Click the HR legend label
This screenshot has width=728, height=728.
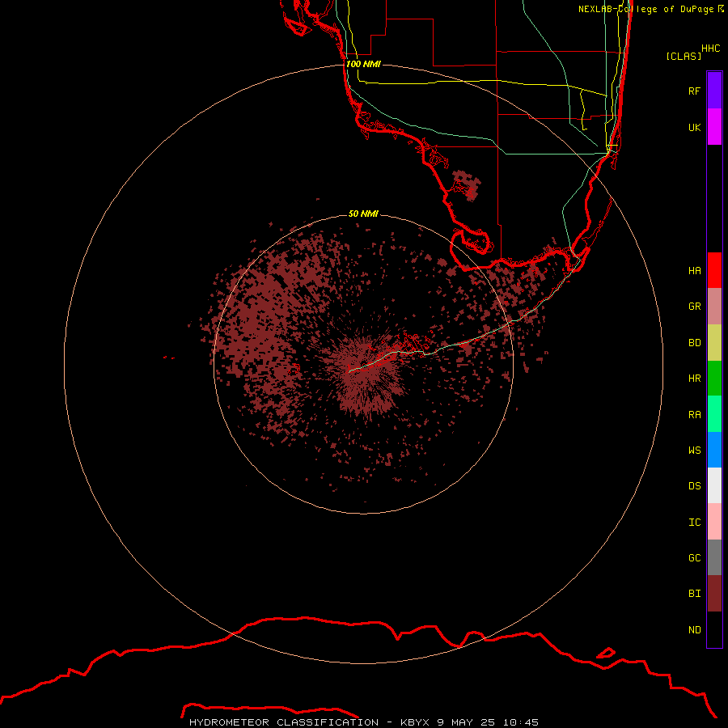point(695,379)
